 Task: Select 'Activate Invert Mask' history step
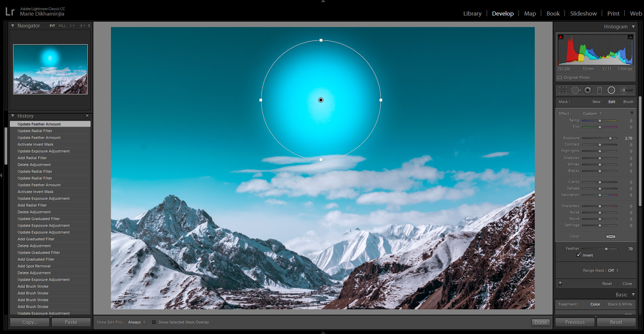point(36,144)
